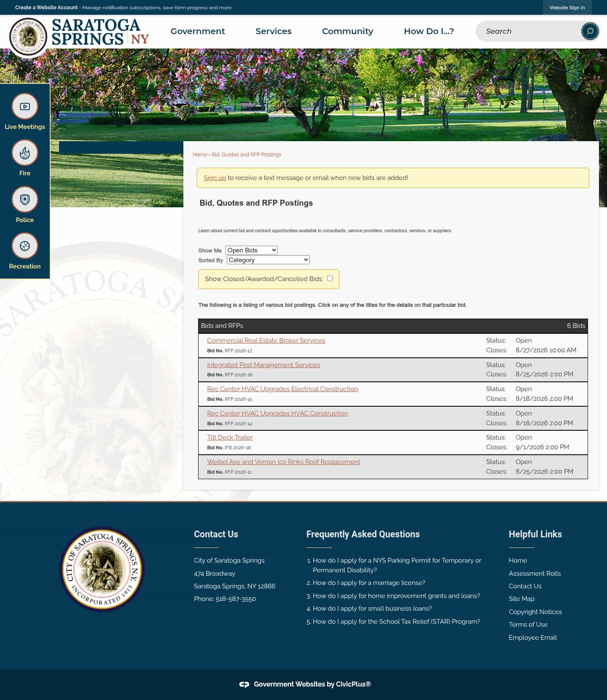Image resolution: width=607 pixels, height=700 pixels.
Task: Open the Sorted By Category dropdown
Action: point(268,260)
